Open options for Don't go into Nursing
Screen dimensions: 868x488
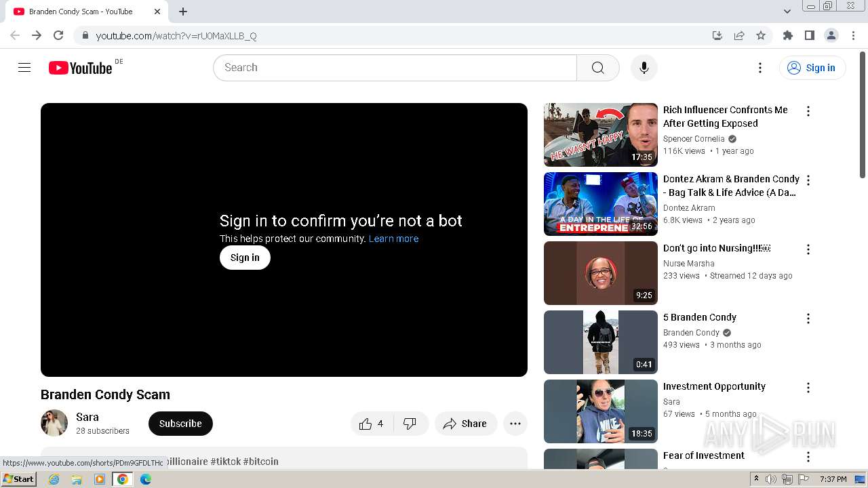coord(808,249)
